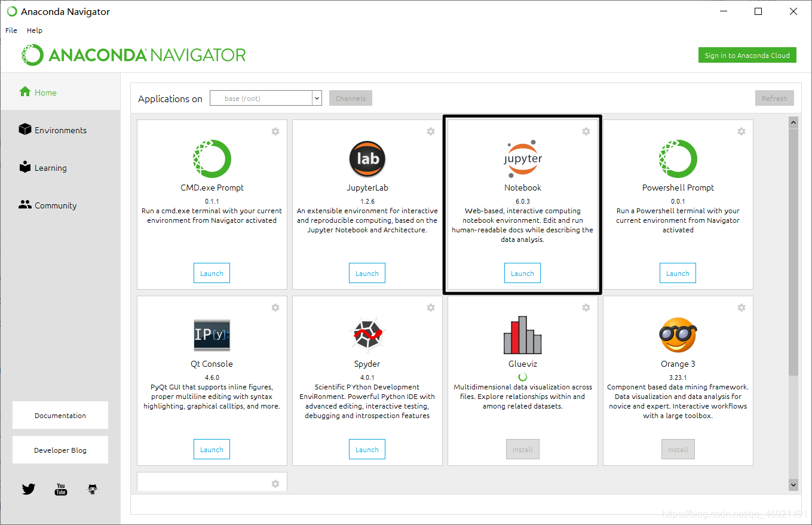
Task: Launch JupyterLab
Action: (367, 273)
